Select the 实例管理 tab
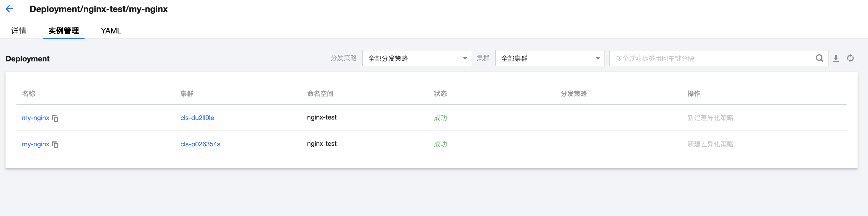This screenshot has height=216, width=868. point(63,31)
